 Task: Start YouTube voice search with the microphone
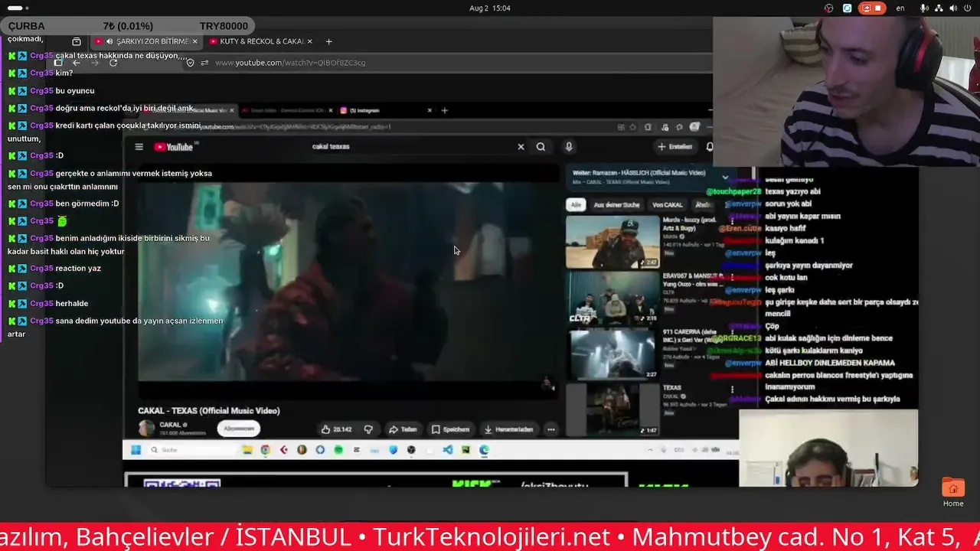(x=568, y=147)
